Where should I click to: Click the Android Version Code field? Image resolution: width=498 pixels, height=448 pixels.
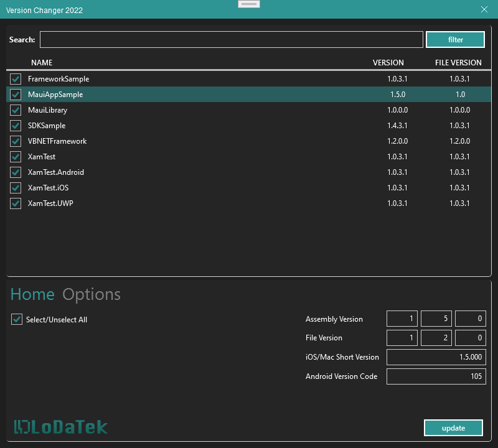click(436, 376)
